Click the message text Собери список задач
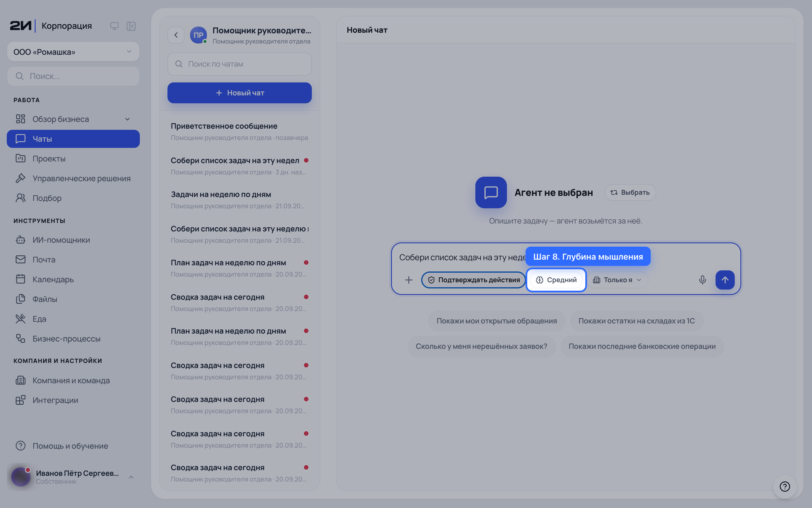The width and height of the screenshot is (812, 508). (x=463, y=257)
